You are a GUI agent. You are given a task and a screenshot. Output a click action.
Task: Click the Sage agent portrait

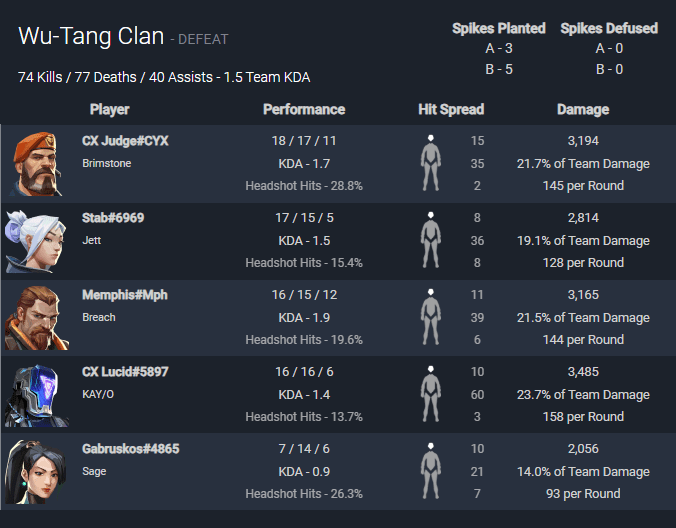(x=35, y=472)
